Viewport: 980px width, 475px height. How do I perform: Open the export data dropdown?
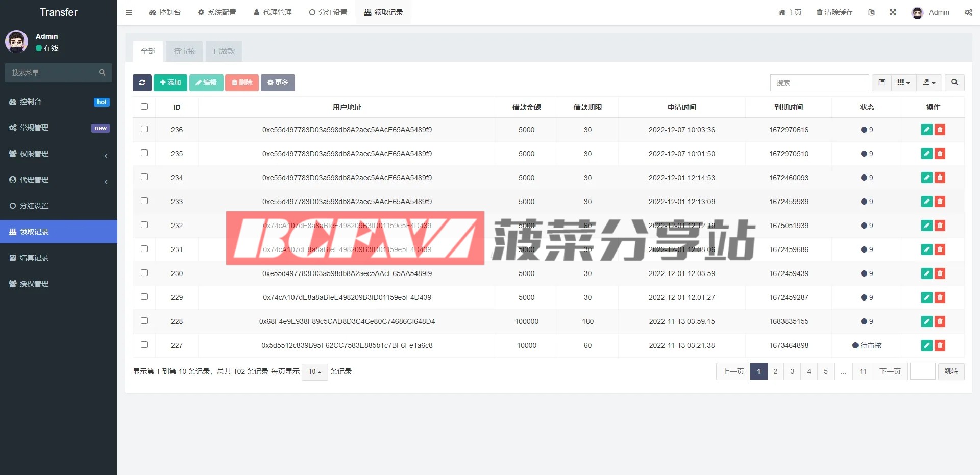929,83
